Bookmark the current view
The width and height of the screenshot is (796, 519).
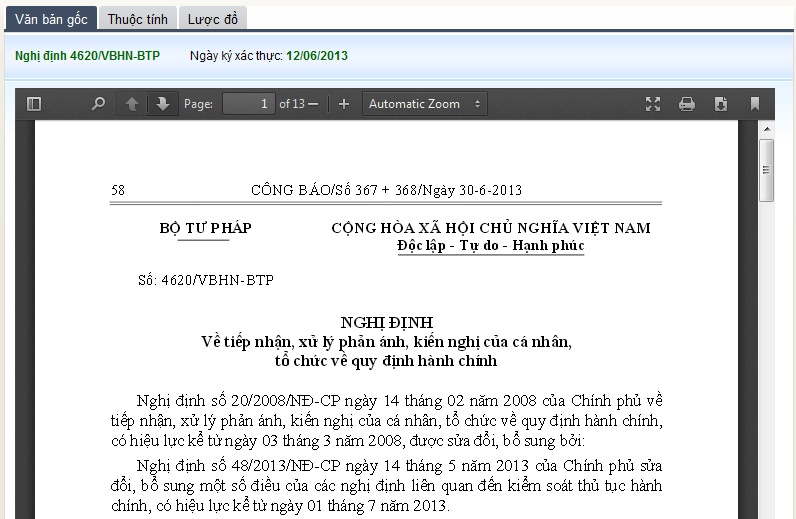tap(755, 104)
